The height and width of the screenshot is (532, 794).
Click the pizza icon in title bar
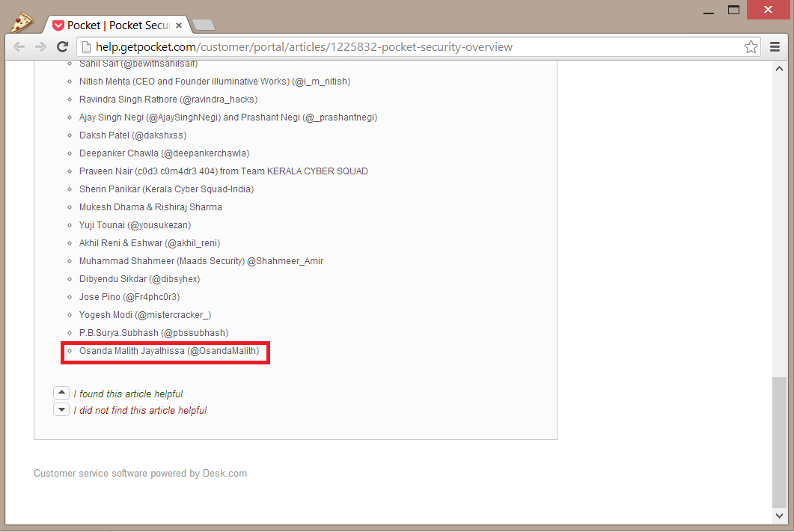[20, 22]
